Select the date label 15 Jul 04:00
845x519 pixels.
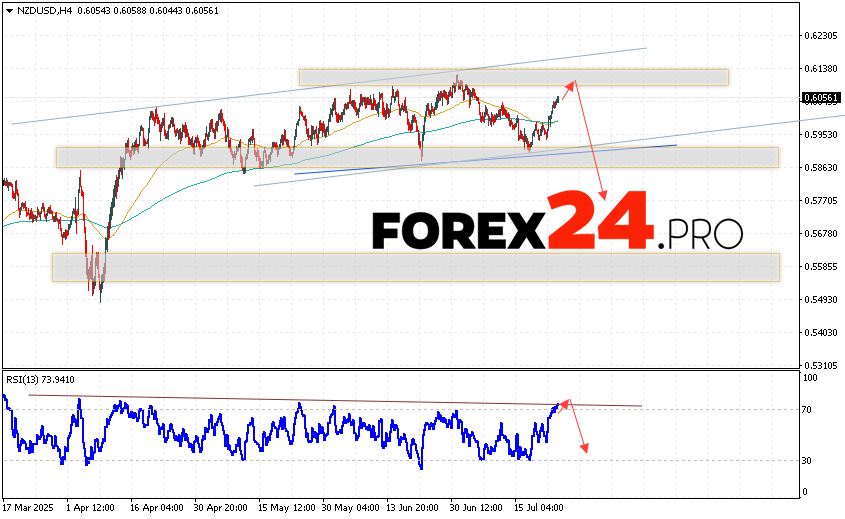[539, 508]
